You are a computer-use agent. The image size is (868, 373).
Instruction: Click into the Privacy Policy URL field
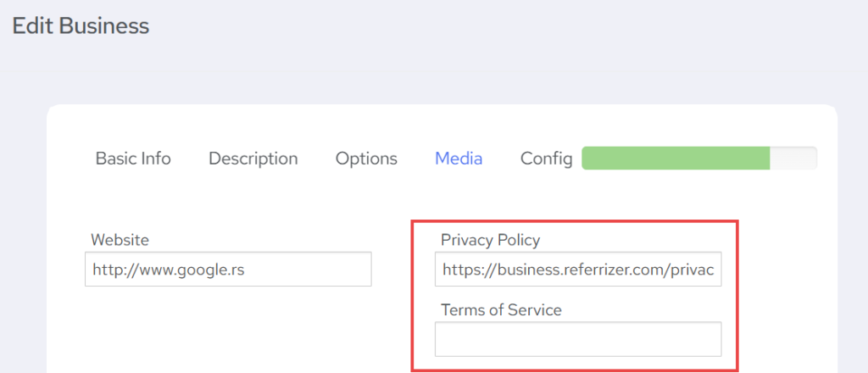tap(578, 270)
